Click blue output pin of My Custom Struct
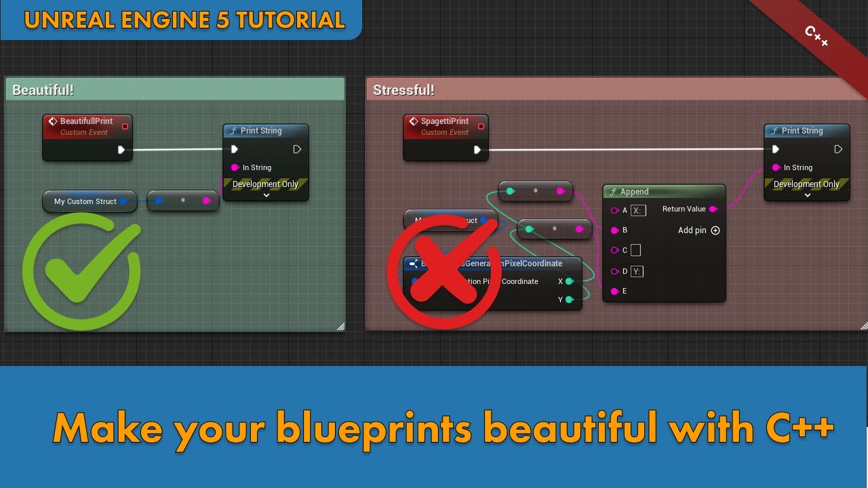The image size is (868, 488). 123,201
